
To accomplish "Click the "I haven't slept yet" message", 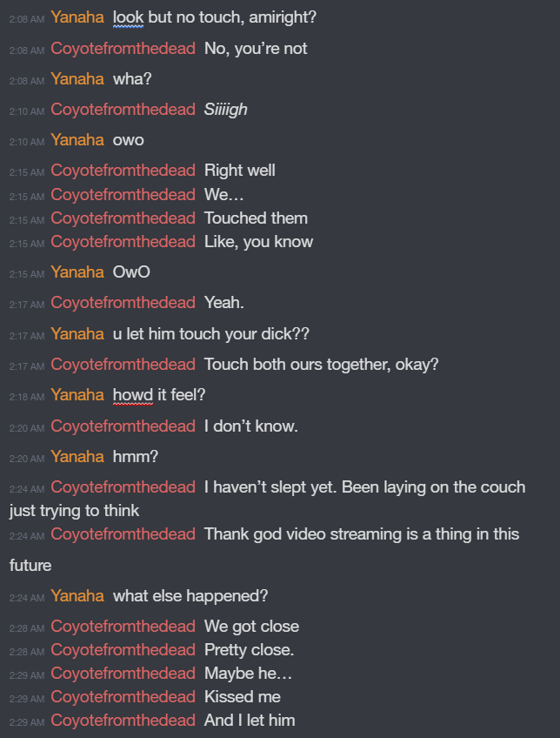I will pos(364,487).
